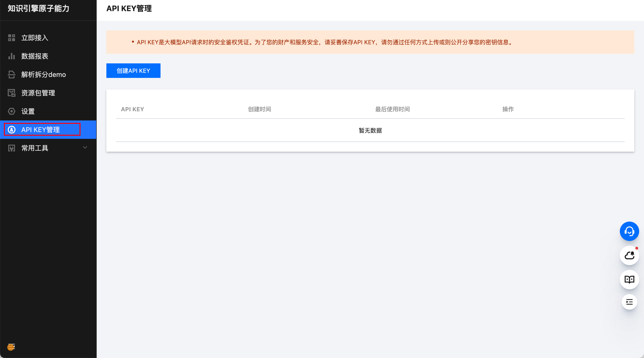This screenshot has width=644, height=358.
Task: Click the 解析拆分demo icon in sidebar
Action: (12, 75)
